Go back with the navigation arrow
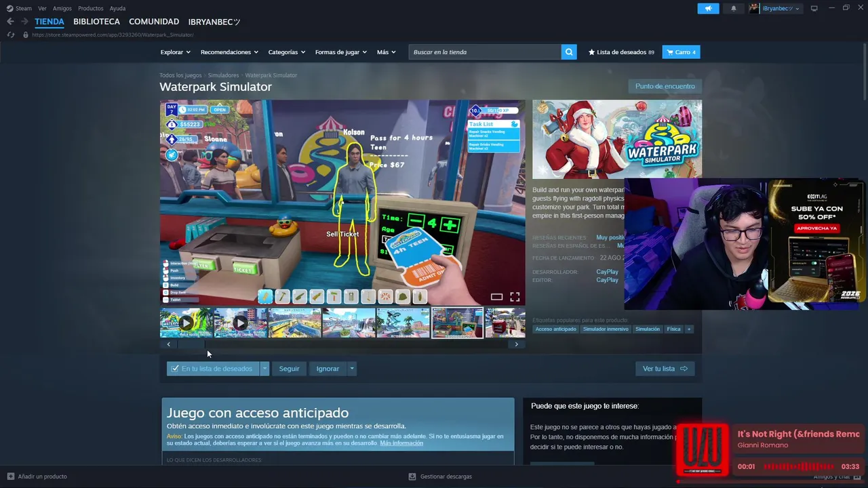Image resolution: width=868 pixels, height=488 pixels. (10, 22)
